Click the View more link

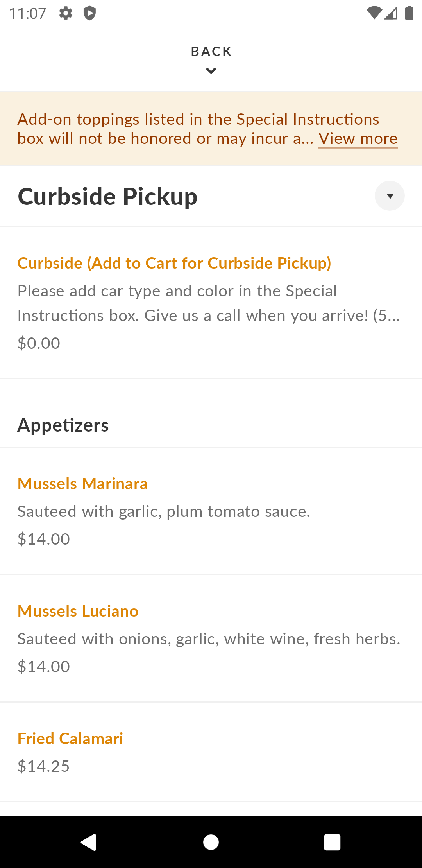click(x=358, y=138)
